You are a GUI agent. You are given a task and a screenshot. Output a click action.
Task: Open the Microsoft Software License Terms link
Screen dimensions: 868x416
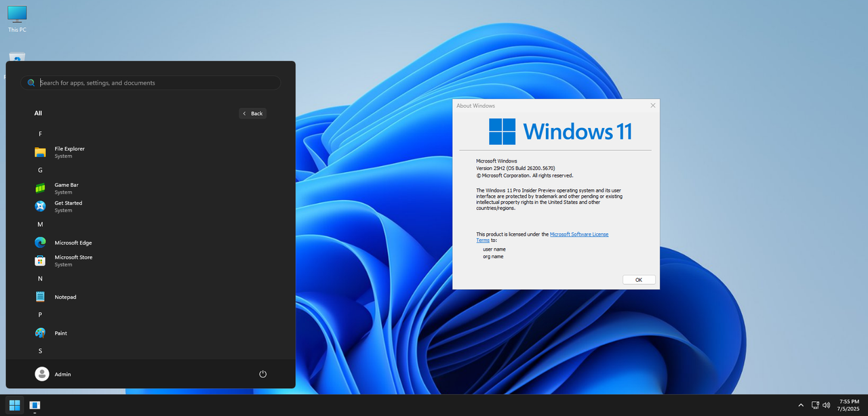pyautogui.click(x=542, y=237)
